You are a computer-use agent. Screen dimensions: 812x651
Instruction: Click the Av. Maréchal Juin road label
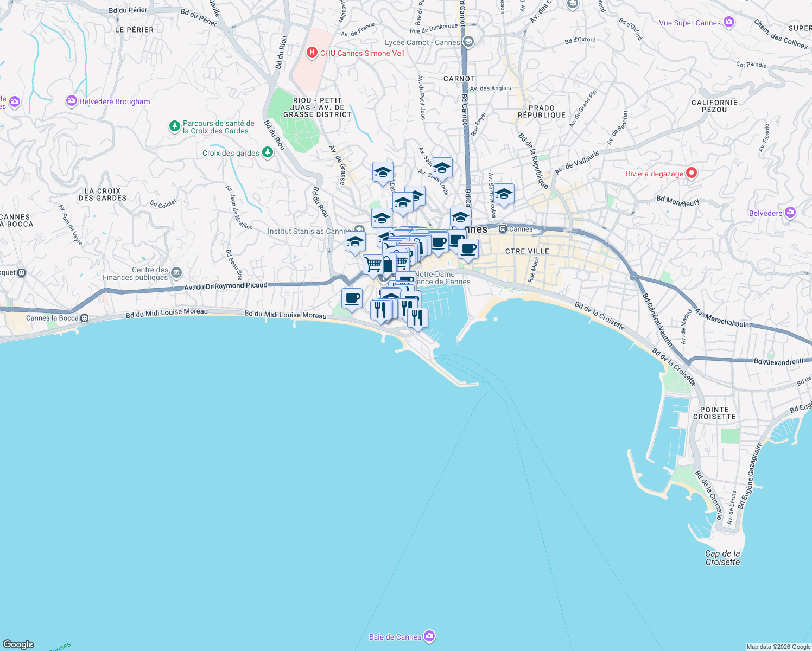point(722,318)
